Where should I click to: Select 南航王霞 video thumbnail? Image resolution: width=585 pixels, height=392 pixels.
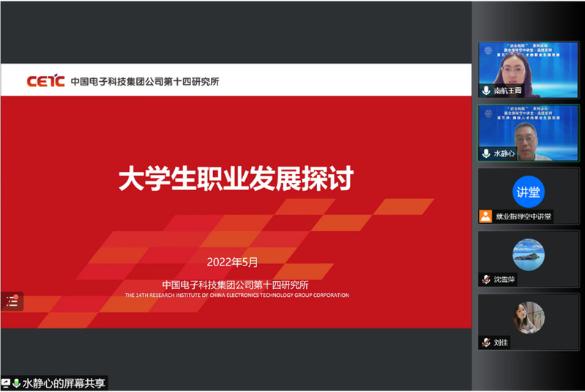[529, 70]
